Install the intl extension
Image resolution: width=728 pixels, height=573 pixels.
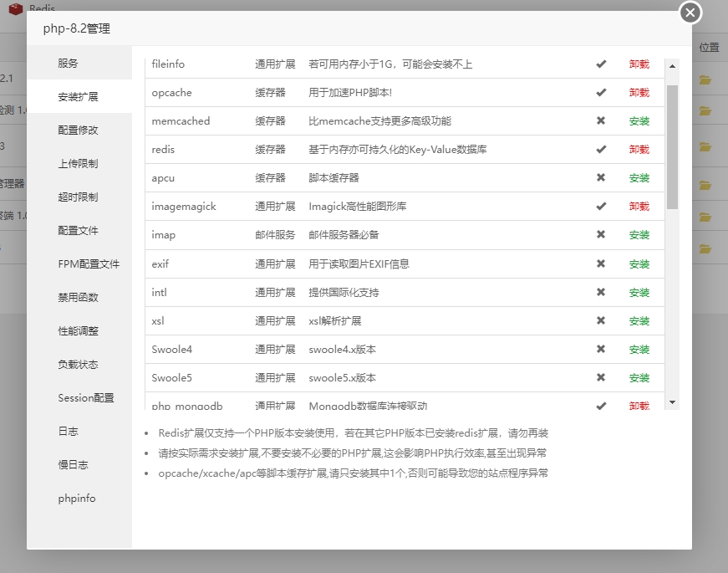[x=639, y=292]
